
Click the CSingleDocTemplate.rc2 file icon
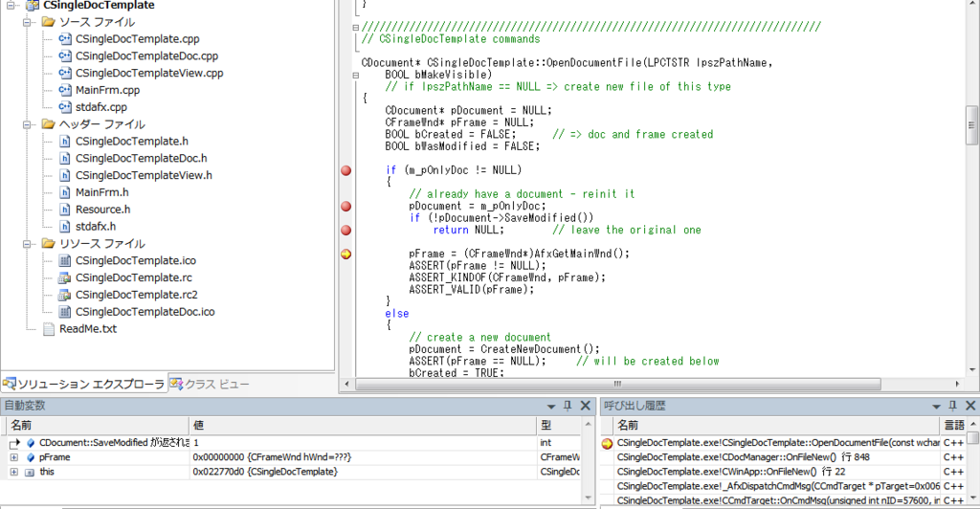point(64,295)
